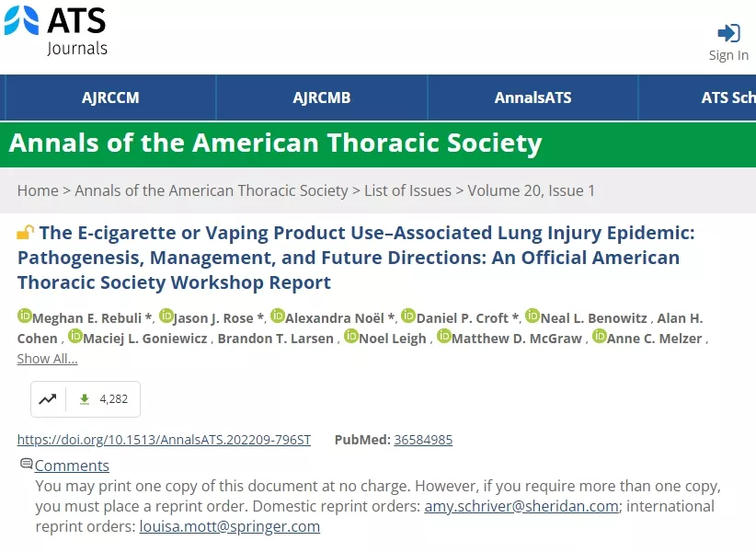Screen dimensions: 756x552
Task: Click the Comments speech bubble icon
Action: tap(27, 464)
